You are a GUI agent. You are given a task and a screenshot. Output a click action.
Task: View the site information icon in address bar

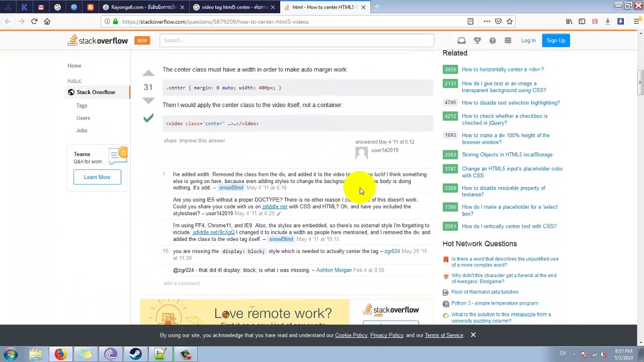(107, 22)
